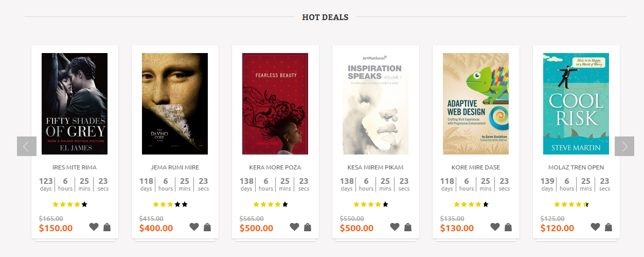Click the star rating of Jema Rumi Mire
Screen dimensions: 644x257
click(x=170, y=204)
